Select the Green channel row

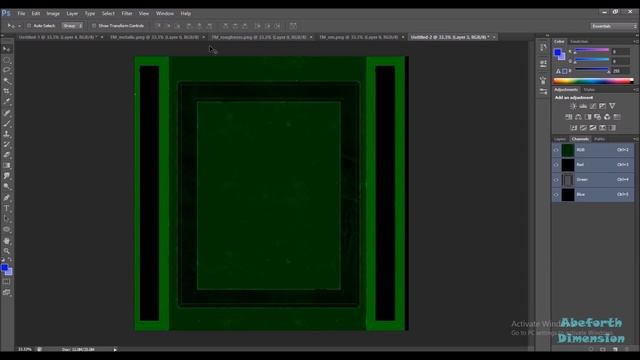coord(593,180)
